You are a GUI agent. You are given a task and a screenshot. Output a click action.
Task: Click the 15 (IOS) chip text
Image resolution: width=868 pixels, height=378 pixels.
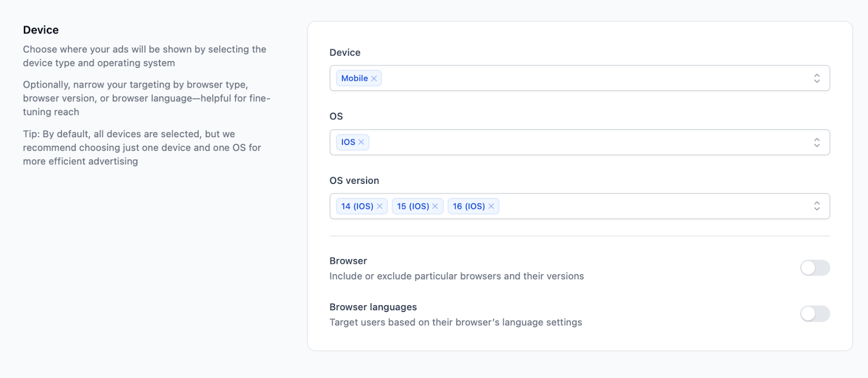coord(413,207)
